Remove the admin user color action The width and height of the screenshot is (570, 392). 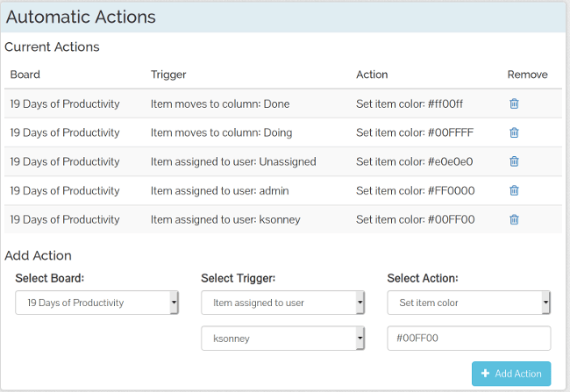[514, 190]
